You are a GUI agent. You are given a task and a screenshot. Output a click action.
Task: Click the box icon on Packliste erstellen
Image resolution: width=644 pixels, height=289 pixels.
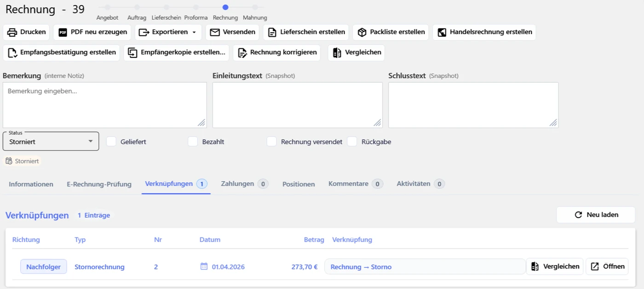[362, 32]
